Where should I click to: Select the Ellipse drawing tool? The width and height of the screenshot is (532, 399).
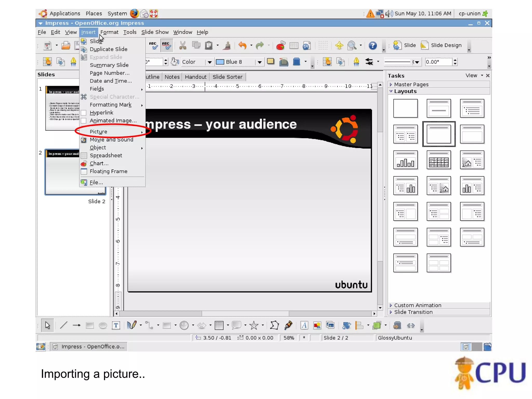(103, 325)
